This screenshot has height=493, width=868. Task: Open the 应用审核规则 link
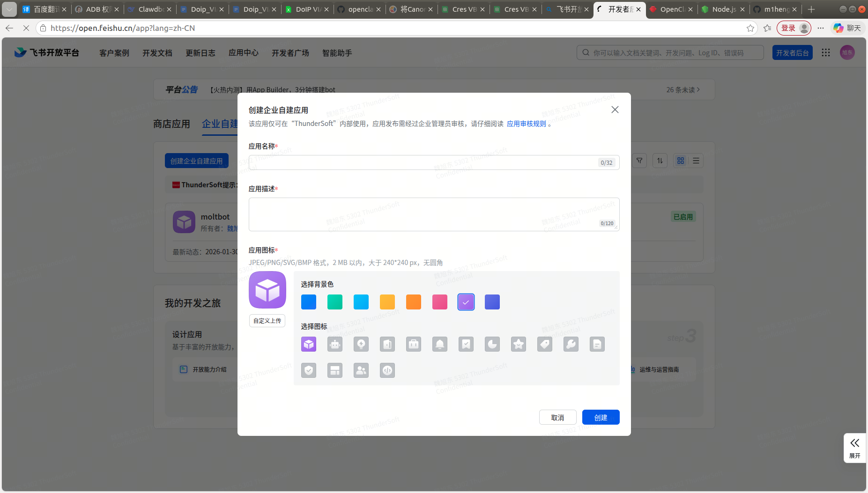(x=526, y=124)
